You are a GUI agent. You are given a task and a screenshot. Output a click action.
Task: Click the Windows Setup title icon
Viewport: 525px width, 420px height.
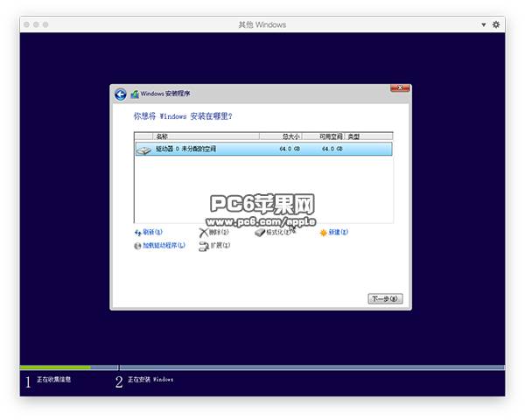tap(135, 94)
